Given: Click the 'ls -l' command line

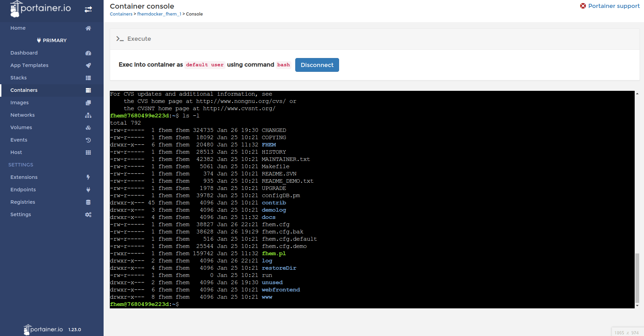Looking at the screenshot, I should coord(191,116).
